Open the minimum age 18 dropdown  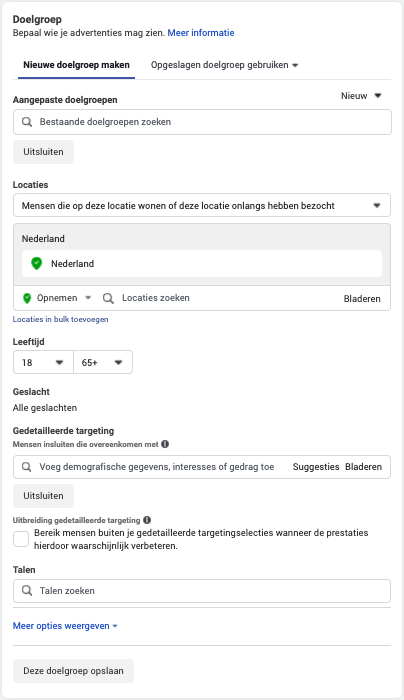[x=43, y=362]
